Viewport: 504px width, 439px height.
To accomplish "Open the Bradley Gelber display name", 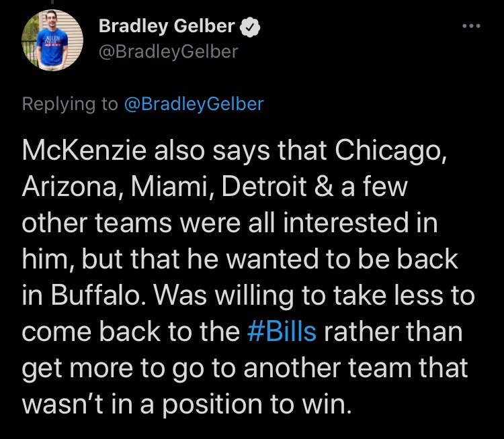I will click(x=167, y=26).
